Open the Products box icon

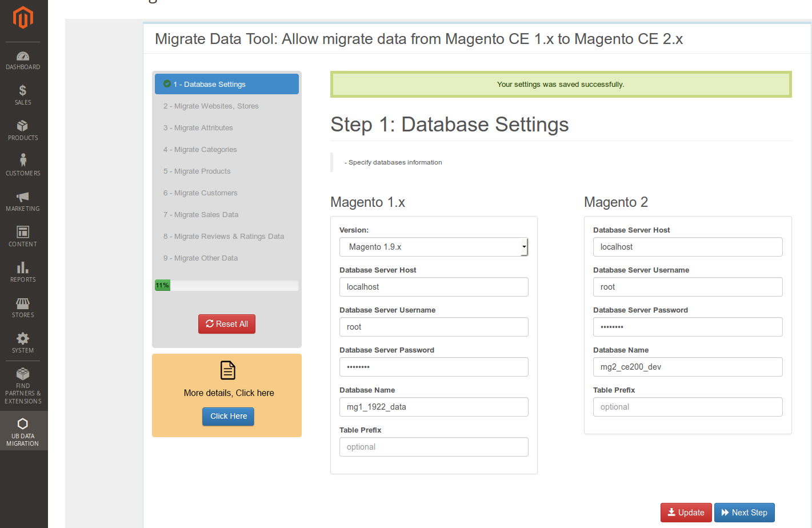[23, 126]
